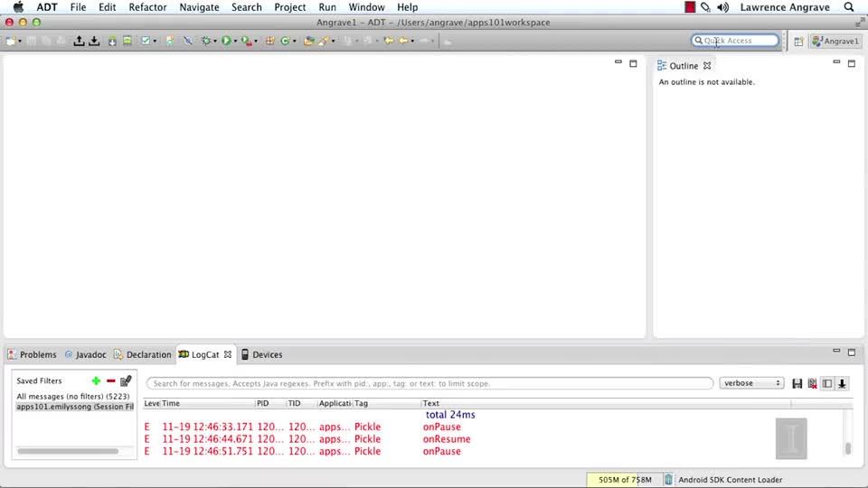
Task: Open the Android SDK Manager
Action: tap(112, 41)
